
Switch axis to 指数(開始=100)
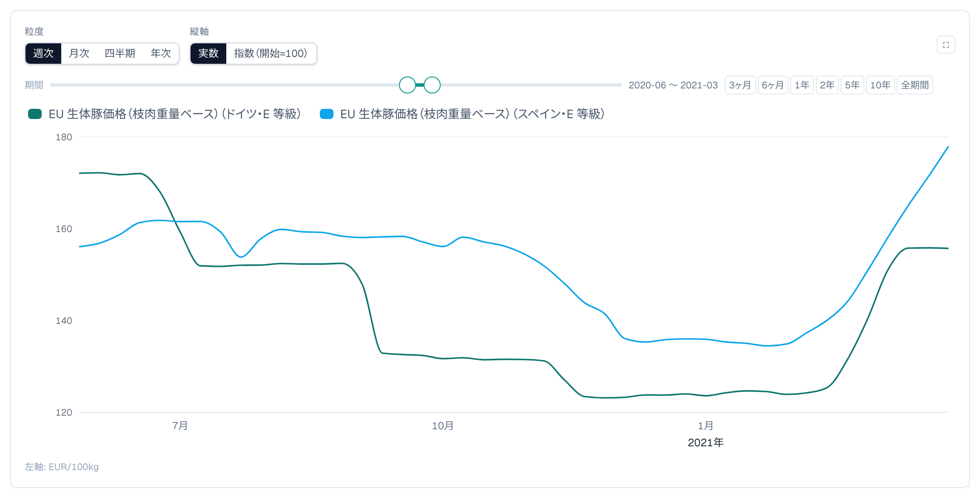tap(271, 54)
